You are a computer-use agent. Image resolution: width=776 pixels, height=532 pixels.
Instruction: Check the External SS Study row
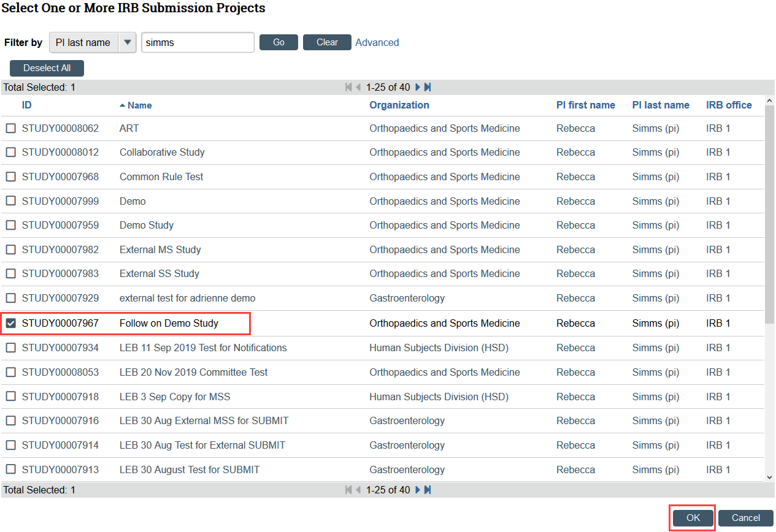11,273
